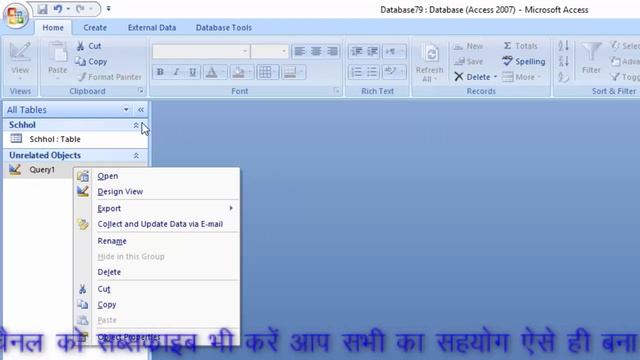Click the Gridlines button
The height and width of the screenshot is (360, 640).
[265, 72]
